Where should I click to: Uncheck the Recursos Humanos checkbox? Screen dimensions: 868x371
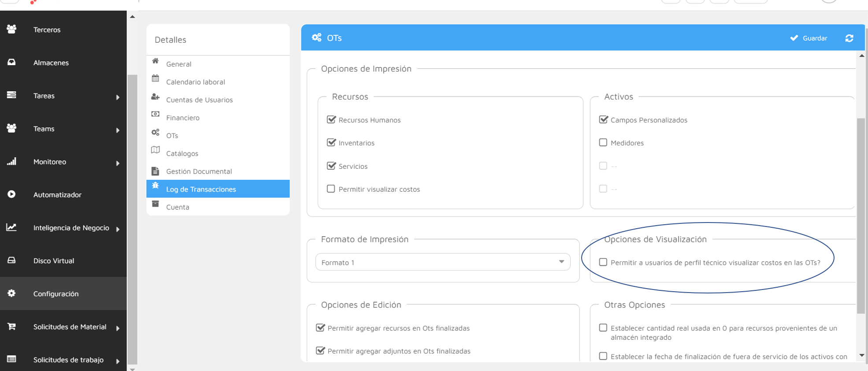click(331, 119)
